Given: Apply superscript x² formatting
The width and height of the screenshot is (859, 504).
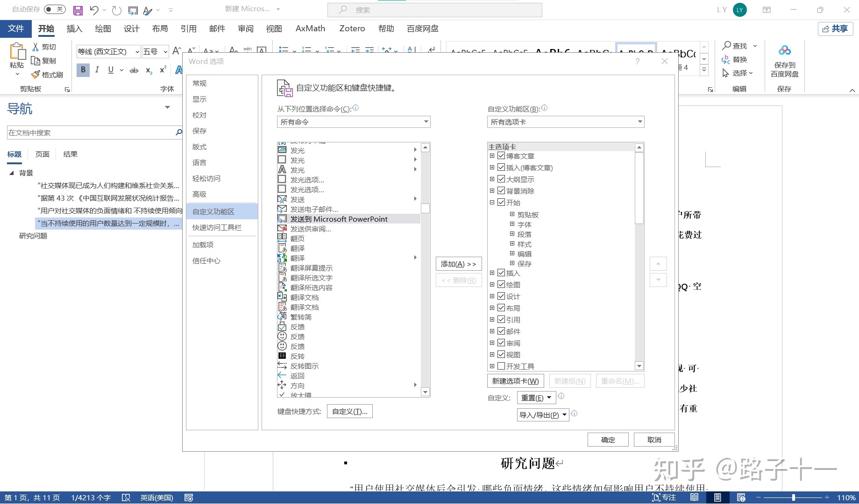Looking at the screenshot, I should (163, 70).
